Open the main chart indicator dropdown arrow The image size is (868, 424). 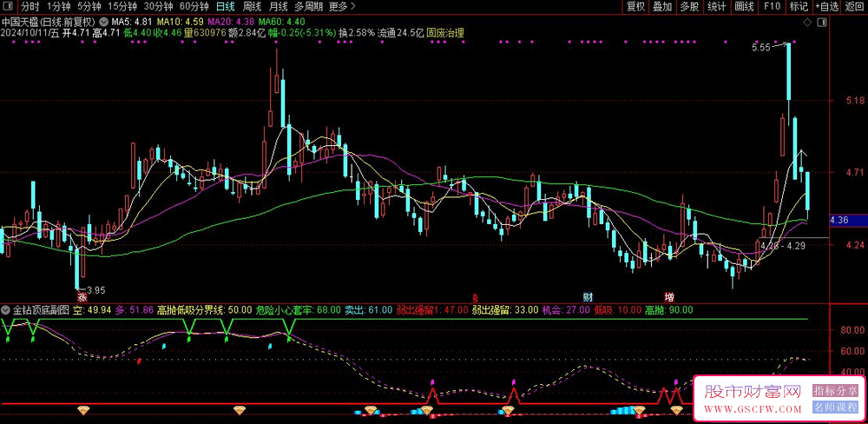pyautogui.click(x=105, y=21)
